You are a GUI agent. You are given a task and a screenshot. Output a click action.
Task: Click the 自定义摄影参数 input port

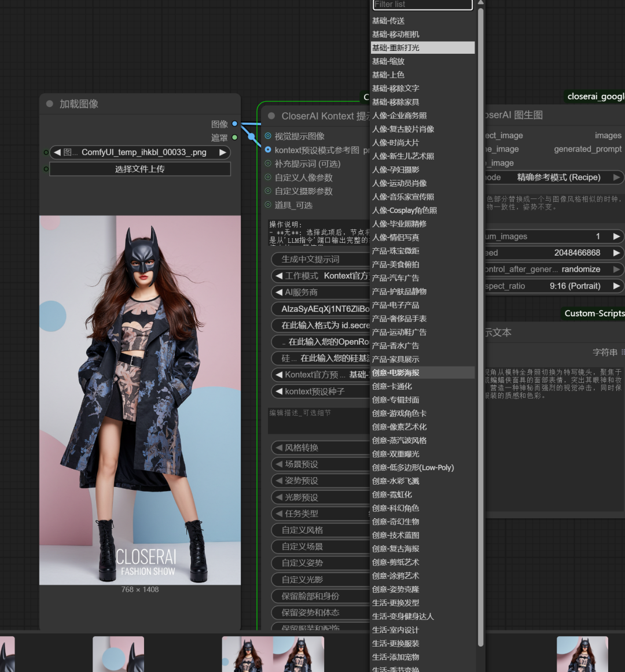268,191
